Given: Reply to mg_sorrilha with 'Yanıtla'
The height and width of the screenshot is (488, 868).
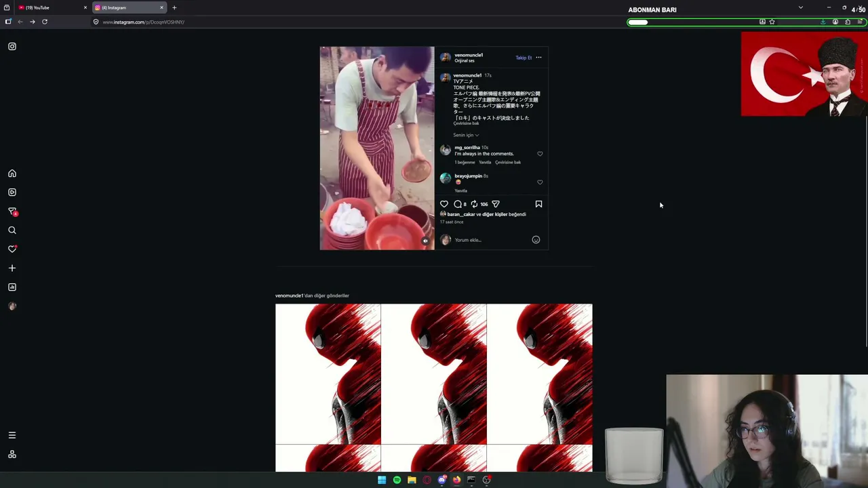Looking at the screenshot, I should click(x=485, y=163).
